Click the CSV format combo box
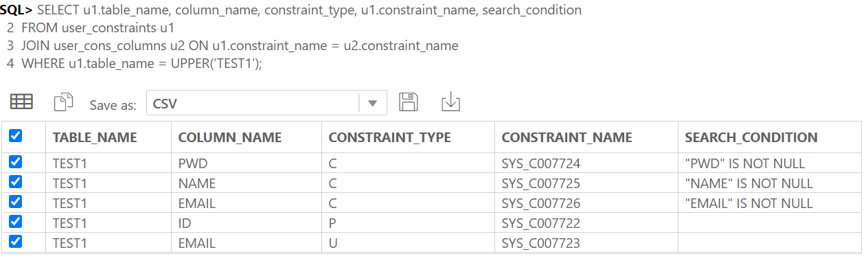Screen dimensions: 868x265 (x=266, y=104)
